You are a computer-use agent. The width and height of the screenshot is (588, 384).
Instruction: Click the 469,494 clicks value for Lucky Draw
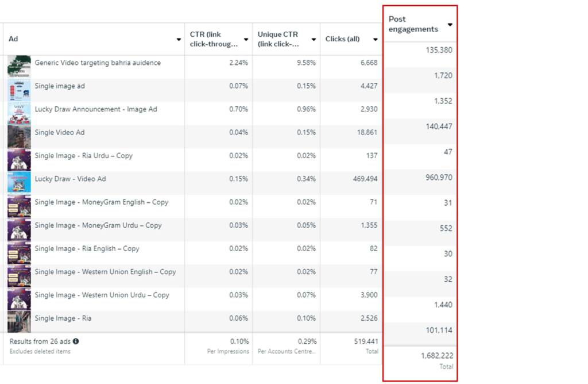(365, 179)
